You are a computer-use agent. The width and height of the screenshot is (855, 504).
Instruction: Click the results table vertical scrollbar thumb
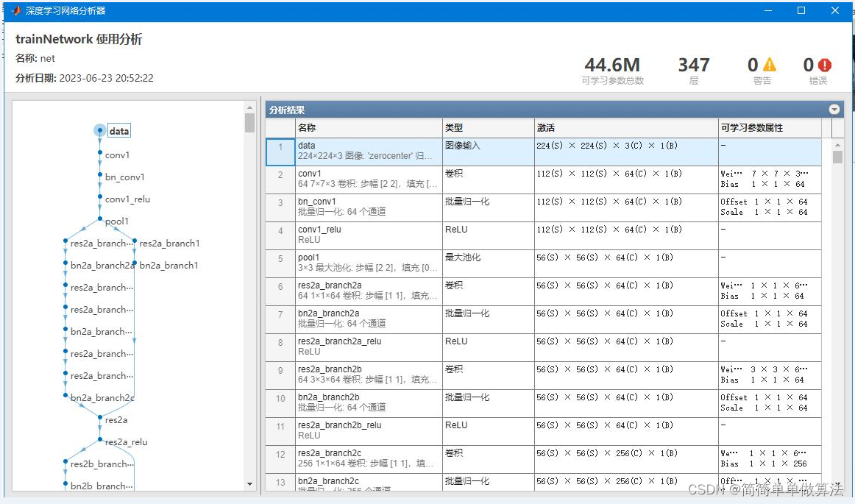[x=837, y=157]
